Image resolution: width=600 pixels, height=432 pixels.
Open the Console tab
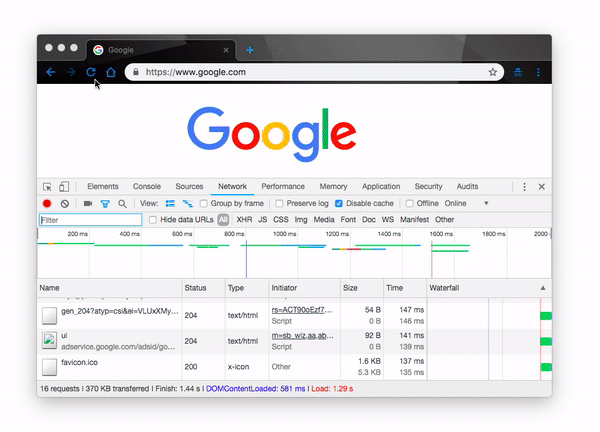click(147, 187)
